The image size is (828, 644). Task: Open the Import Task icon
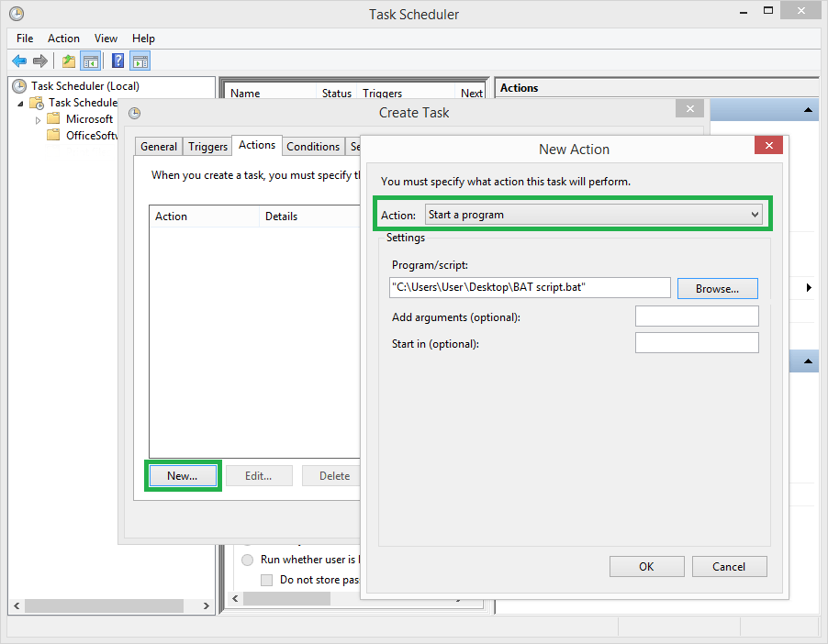68,61
